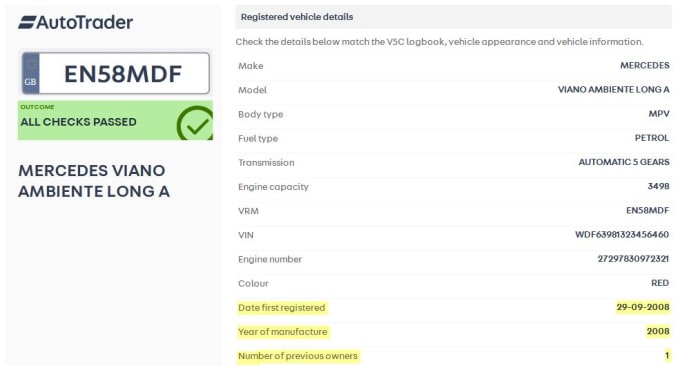Viewport: 680px width, 366px height.
Task: Click the Fuel type value PETROL
Action: 652,138
